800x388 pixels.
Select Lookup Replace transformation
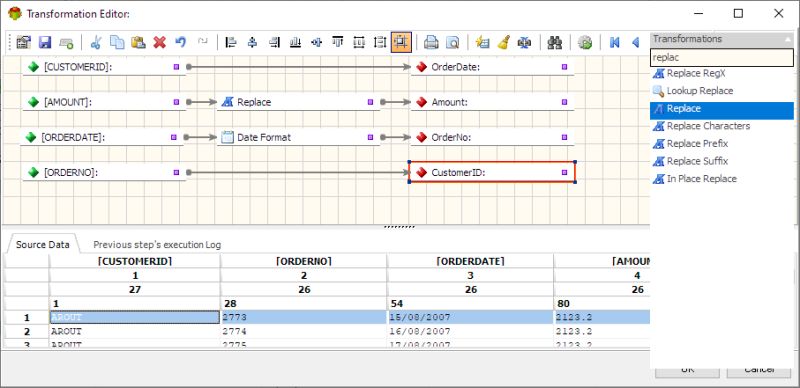(x=721, y=91)
